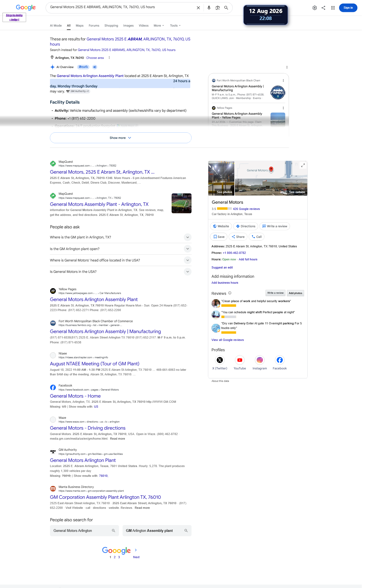The width and height of the screenshot is (366, 588).
Task: Click the FWMBCC logo thumbnail
Action: coord(278,92)
